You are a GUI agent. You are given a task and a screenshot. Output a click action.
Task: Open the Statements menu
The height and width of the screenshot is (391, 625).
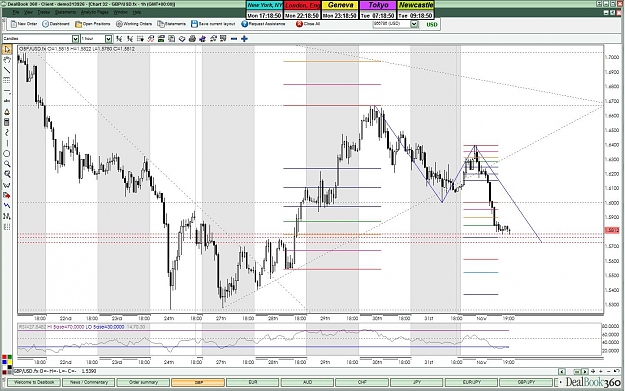[x=65, y=13]
